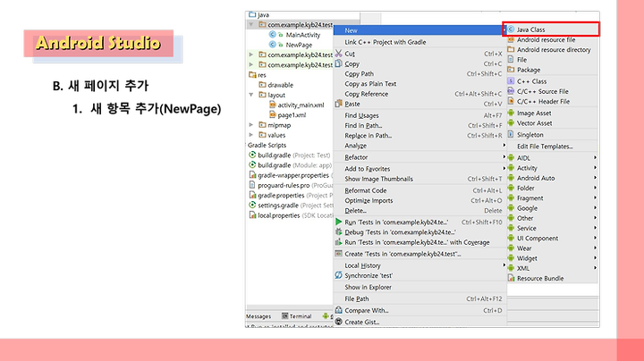
Task: Open the Messages tool window tab
Action: pos(258,316)
